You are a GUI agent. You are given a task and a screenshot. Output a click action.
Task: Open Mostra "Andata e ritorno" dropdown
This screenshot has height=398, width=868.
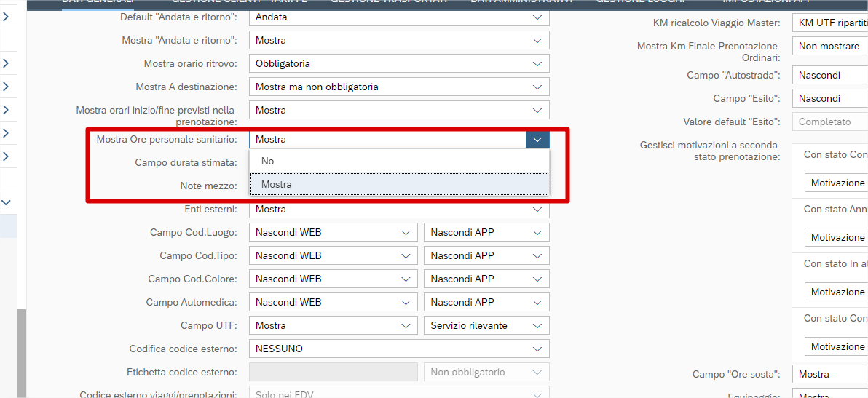(398, 40)
